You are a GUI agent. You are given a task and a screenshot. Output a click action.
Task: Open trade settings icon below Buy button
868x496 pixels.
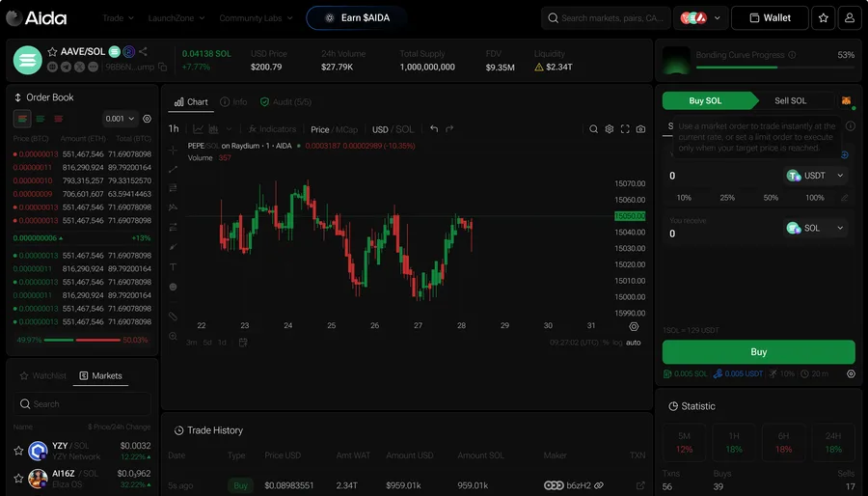[851, 373]
